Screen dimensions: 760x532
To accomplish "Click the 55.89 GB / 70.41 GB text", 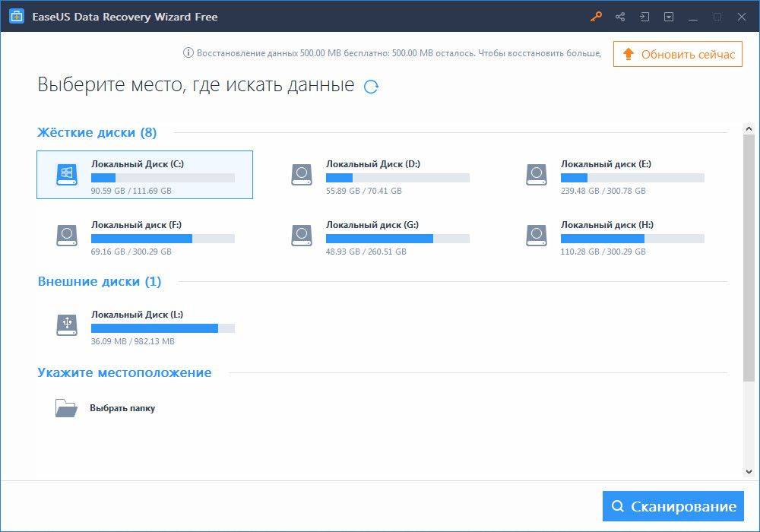I will pyautogui.click(x=364, y=191).
